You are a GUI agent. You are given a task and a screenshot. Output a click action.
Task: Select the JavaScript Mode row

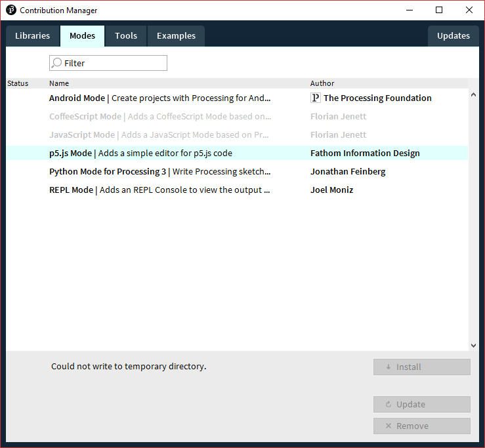[237, 135]
